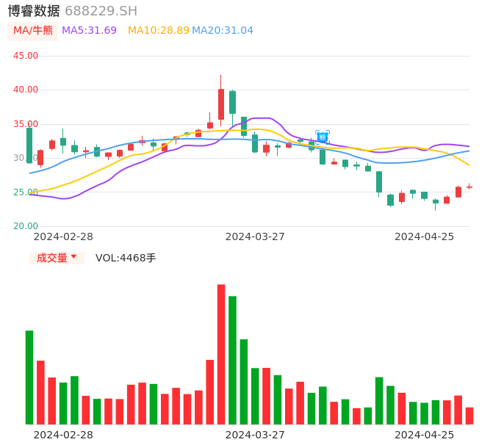Toggle the MA5:31.69 line legend
504x445 pixels.
tap(89, 31)
